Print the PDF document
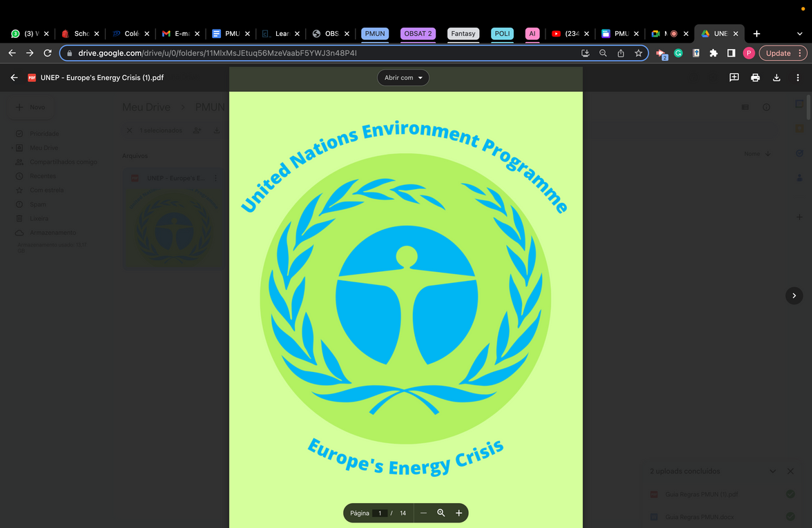The image size is (812, 528). point(755,77)
